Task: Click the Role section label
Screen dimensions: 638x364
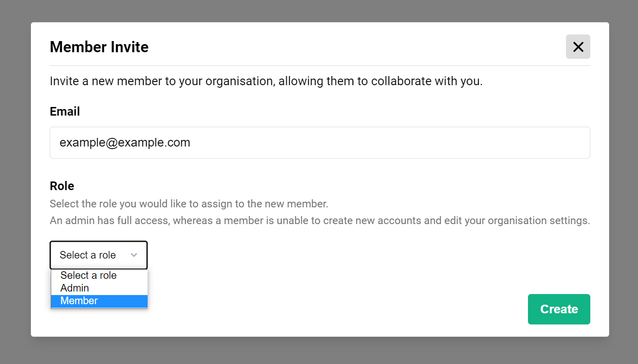Action: (x=62, y=186)
